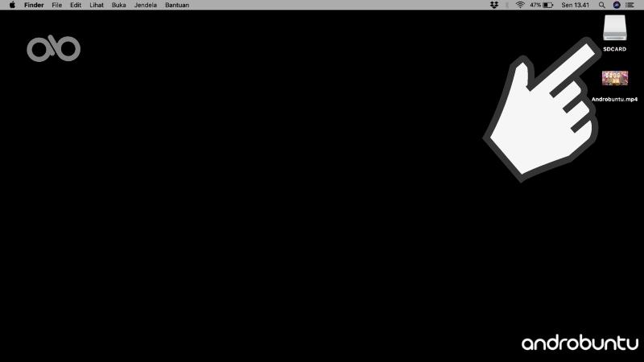Open Spotlight search magnifier
Viewport: 644px width, 362px height.
[x=601, y=5]
